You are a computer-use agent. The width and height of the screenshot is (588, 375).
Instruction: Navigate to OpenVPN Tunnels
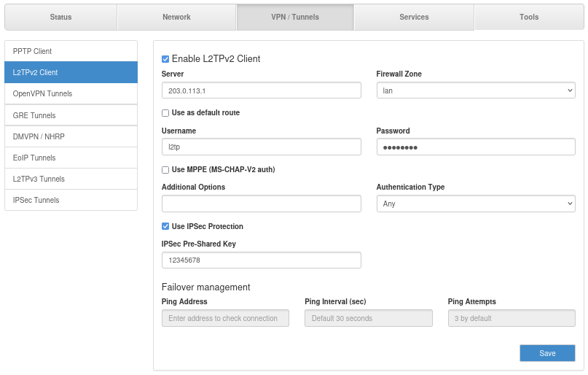[71, 94]
